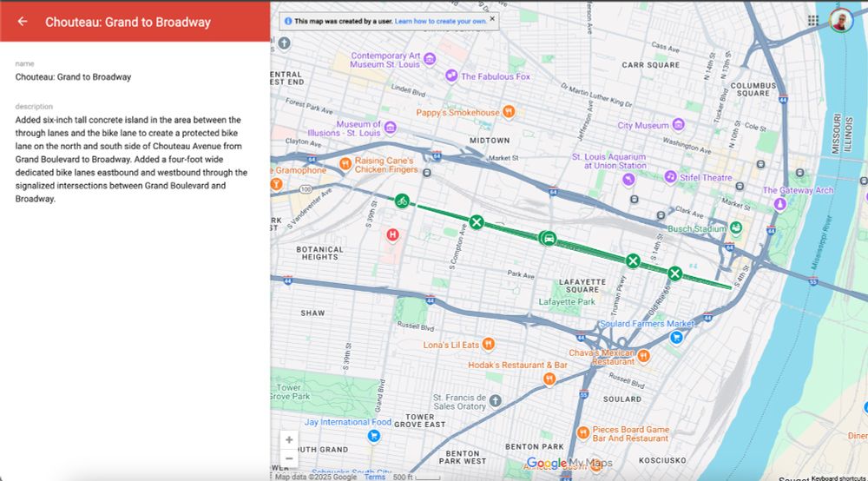Click Lona's Lil Eats restaurant pin
The image size is (868, 481).
tap(488, 345)
